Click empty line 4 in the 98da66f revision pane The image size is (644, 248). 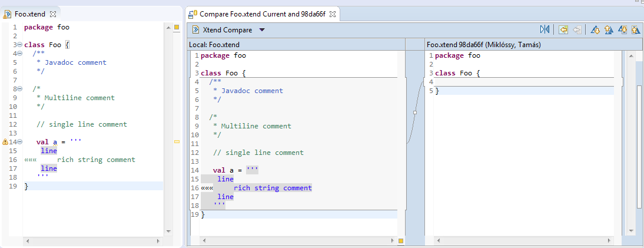click(x=524, y=82)
